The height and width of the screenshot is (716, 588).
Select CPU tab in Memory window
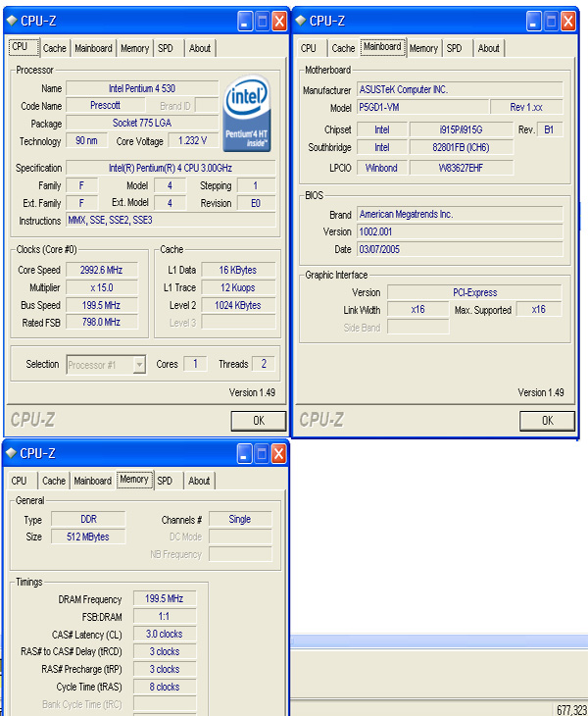click(20, 481)
